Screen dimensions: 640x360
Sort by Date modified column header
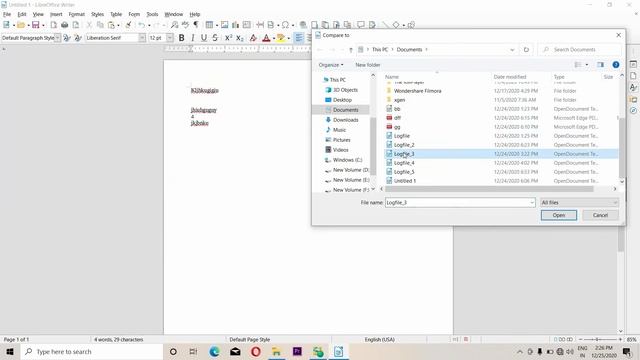[510, 77]
